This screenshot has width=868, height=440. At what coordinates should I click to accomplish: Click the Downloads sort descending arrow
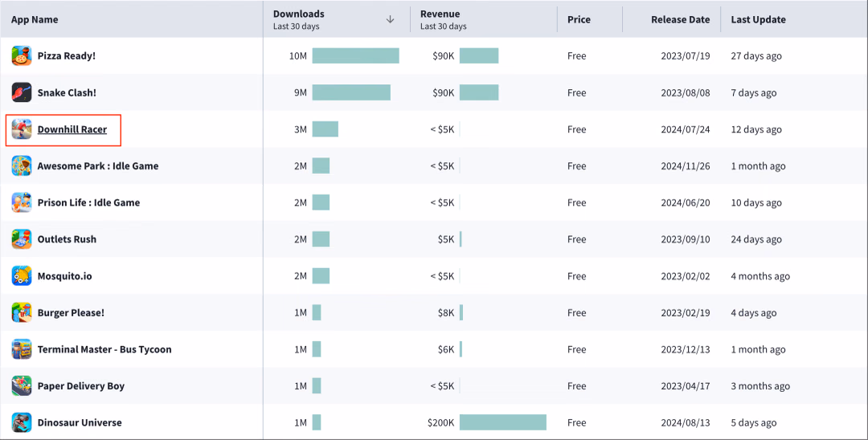pos(391,19)
